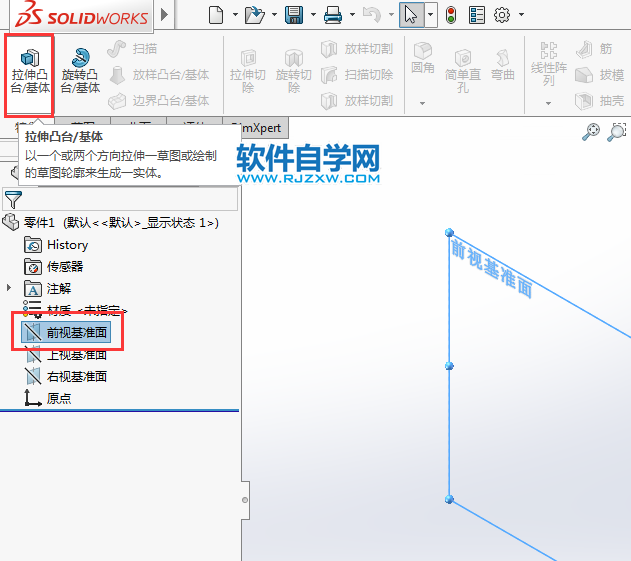Click the SolidWorks logo

(x=82, y=15)
